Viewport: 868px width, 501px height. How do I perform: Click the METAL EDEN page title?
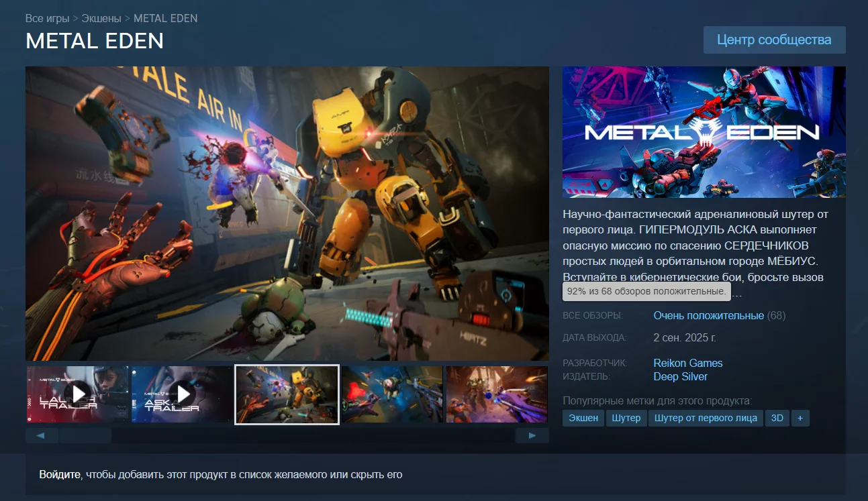[x=95, y=41]
